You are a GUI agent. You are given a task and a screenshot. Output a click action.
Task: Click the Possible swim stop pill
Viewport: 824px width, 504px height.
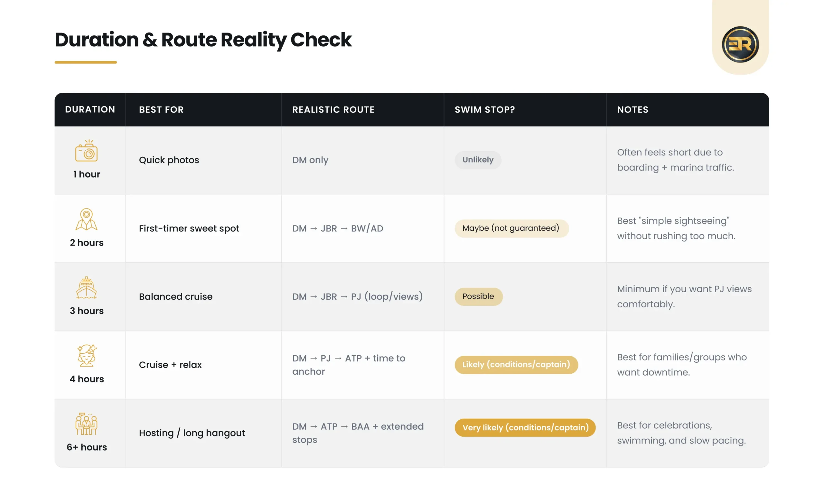[479, 297]
